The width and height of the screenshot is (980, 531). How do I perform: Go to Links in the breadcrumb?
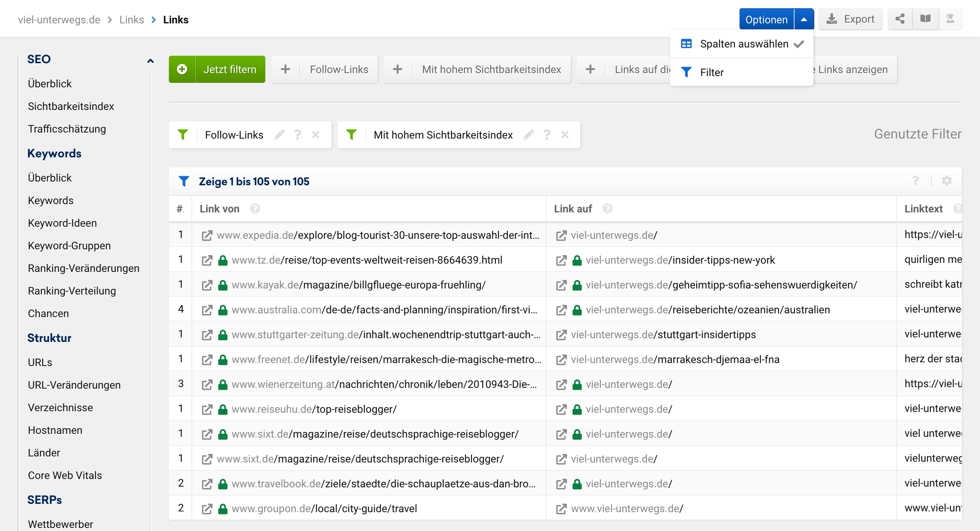tap(131, 20)
